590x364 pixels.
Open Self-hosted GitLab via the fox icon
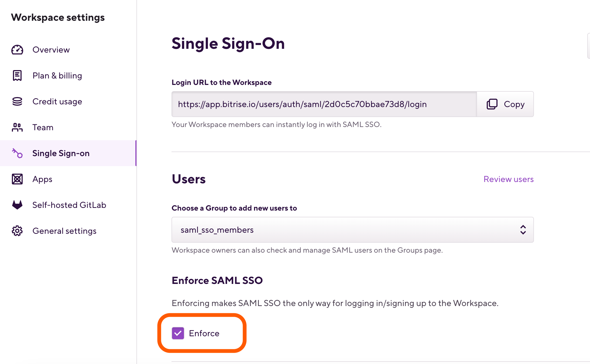(17, 205)
